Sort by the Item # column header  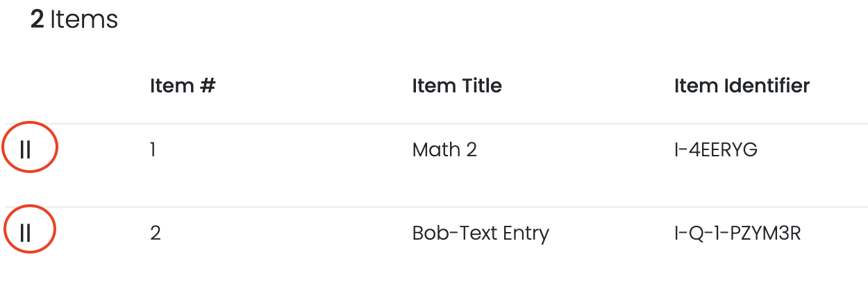click(183, 86)
